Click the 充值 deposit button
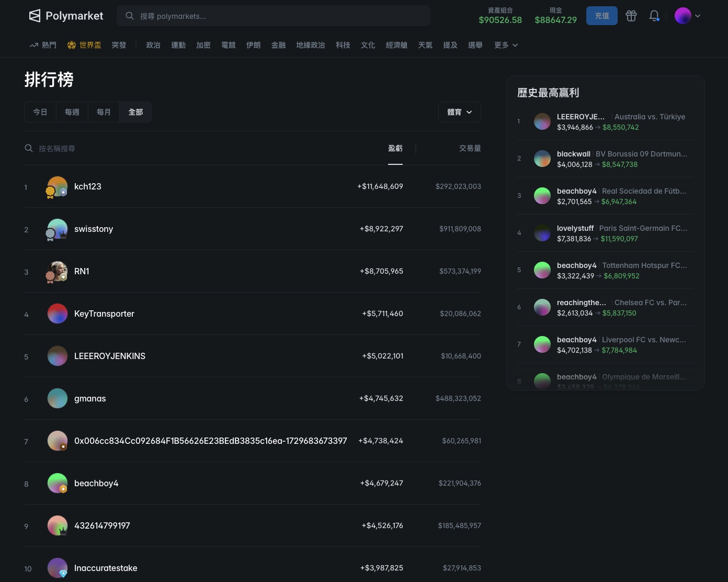This screenshot has height=582, width=728. tap(602, 16)
